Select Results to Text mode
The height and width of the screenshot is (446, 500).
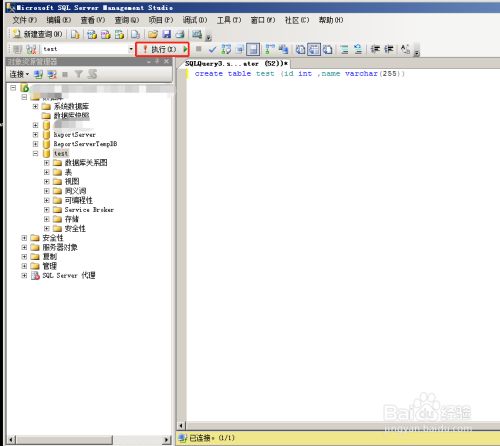[300, 49]
